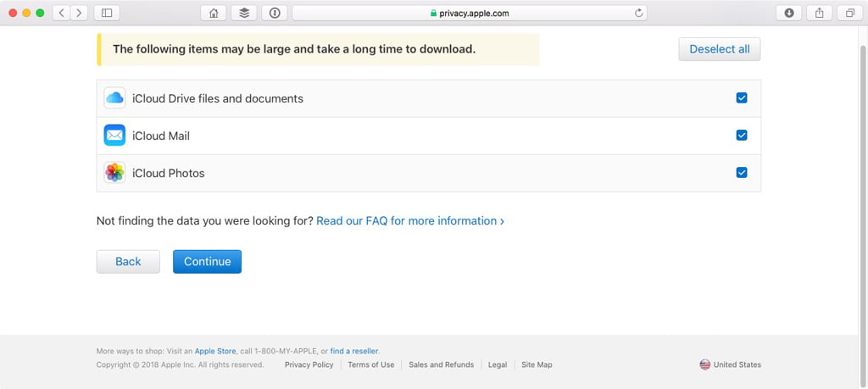Click the stacked layers extension icon
This screenshot has height=389, width=868.
click(x=244, y=13)
